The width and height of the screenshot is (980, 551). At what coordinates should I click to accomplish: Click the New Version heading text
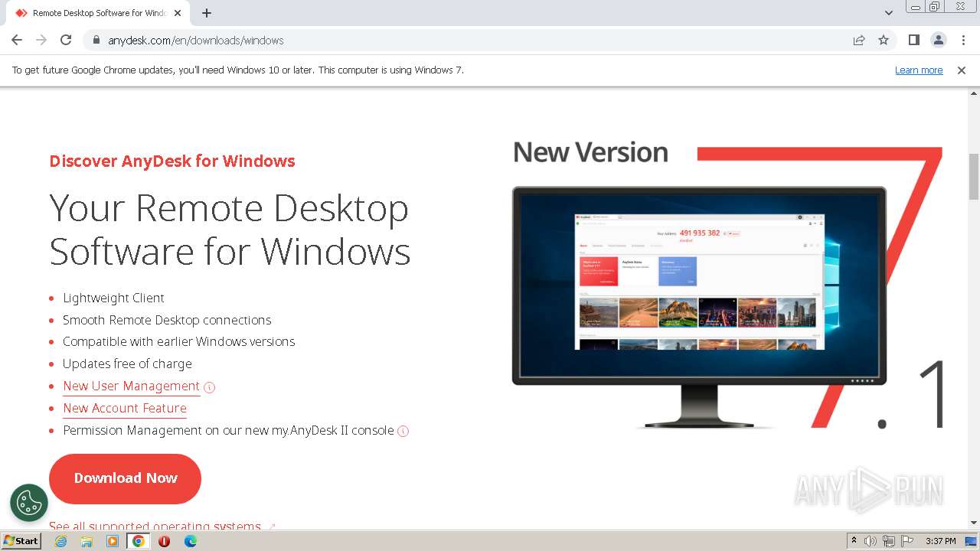590,152
